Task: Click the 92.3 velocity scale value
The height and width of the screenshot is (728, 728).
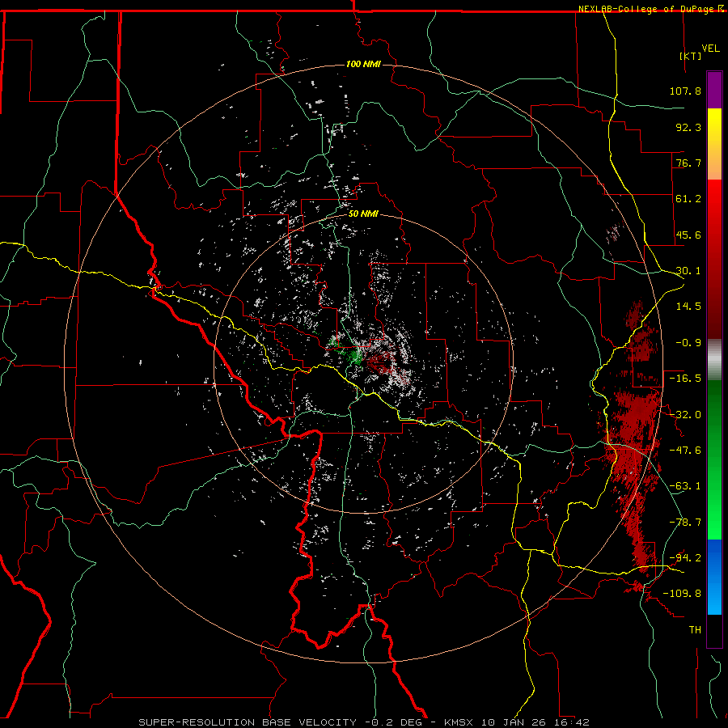Action: [688, 127]
